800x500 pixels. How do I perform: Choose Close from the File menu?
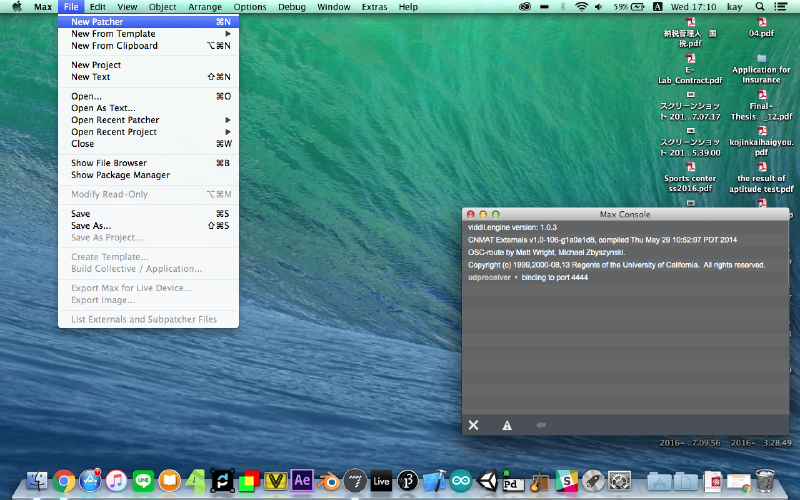[148, 144]
